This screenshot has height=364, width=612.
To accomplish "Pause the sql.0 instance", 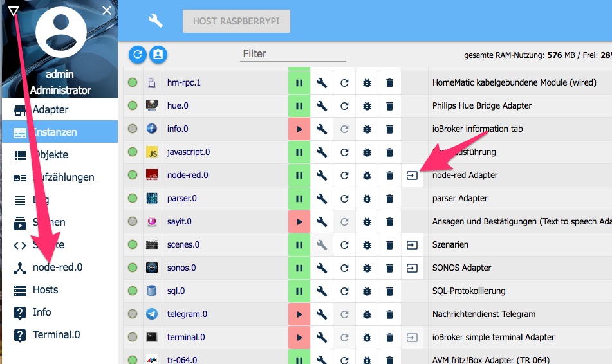I will pos(299,291).
